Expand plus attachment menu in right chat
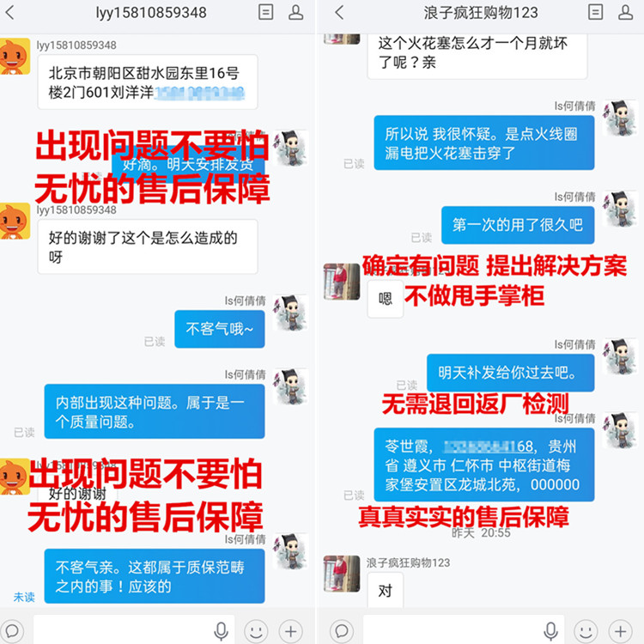644x644 pixels. 621,631
